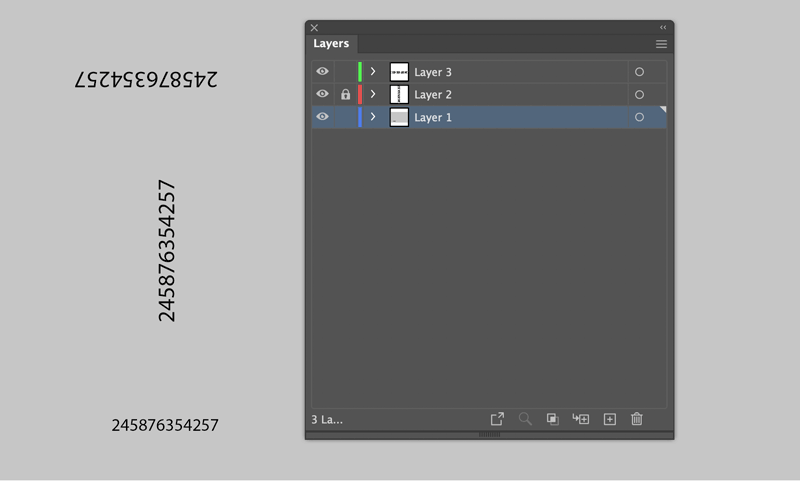Click the '3 La...' layer count
The image size is (800, 481).
pyautogui.click(x=327, y=420)
